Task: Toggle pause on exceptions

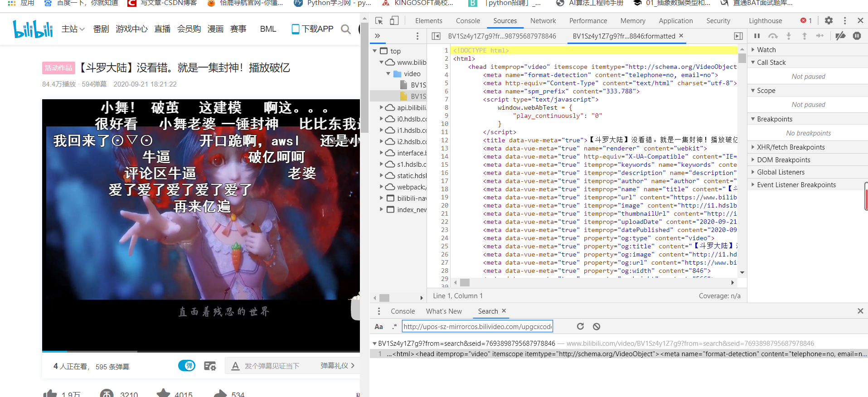Action: [857, 36]
